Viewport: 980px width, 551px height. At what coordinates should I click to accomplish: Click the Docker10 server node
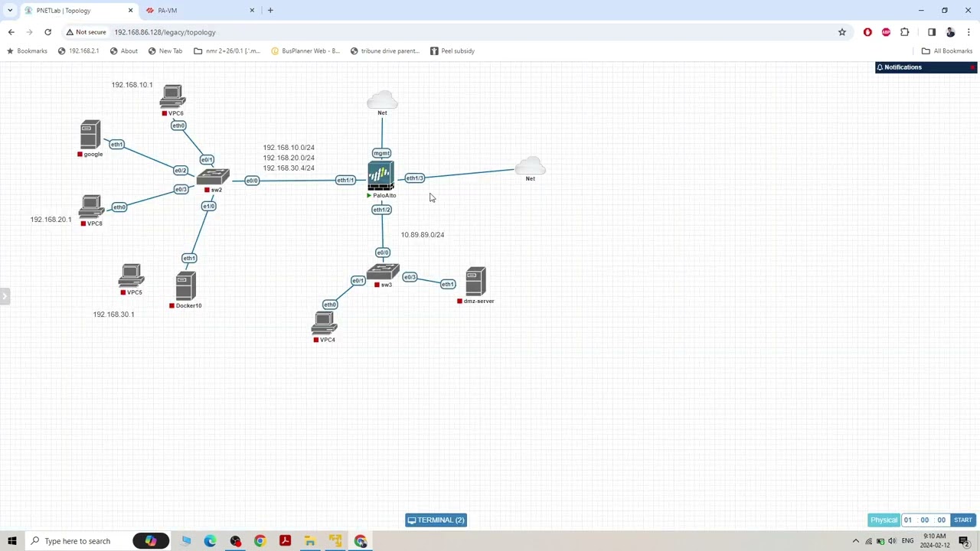click(x=185, y=287)
